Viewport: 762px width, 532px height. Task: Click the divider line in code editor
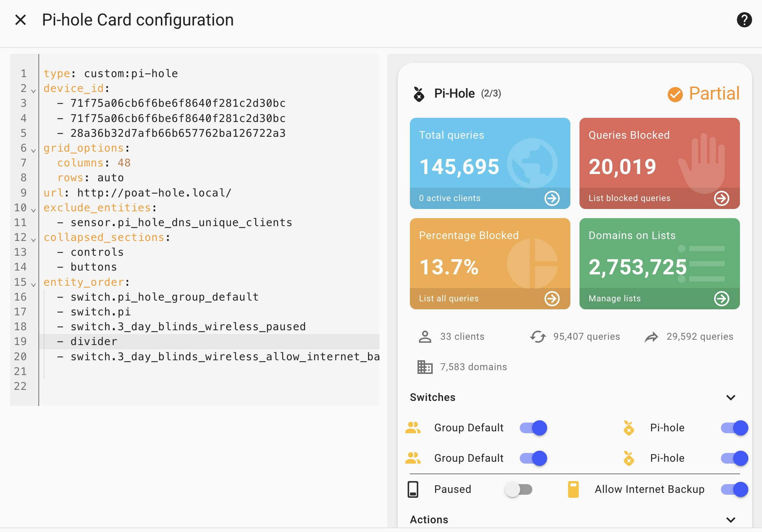tap(94, 342)
